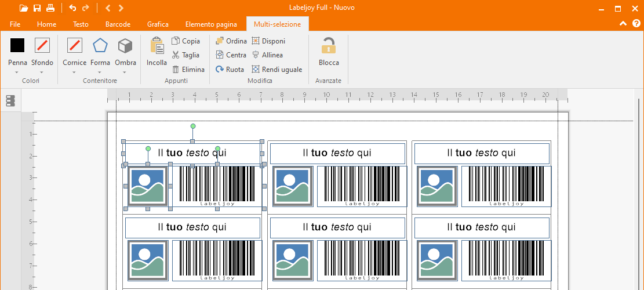Copy selection with Copia
Image resolution: width=644 pixels, height=290 pixels.
[x=185, y=41]
